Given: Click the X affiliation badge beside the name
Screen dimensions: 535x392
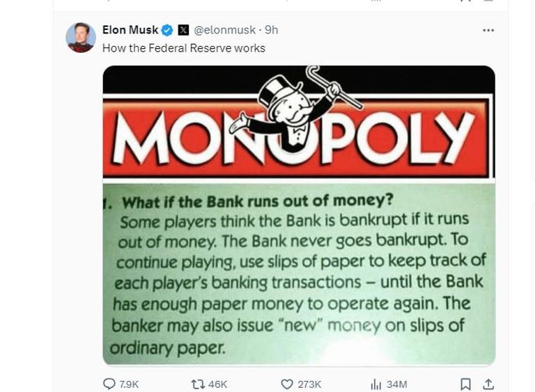Looking at the screenshot, I should [x=183, y=31].
